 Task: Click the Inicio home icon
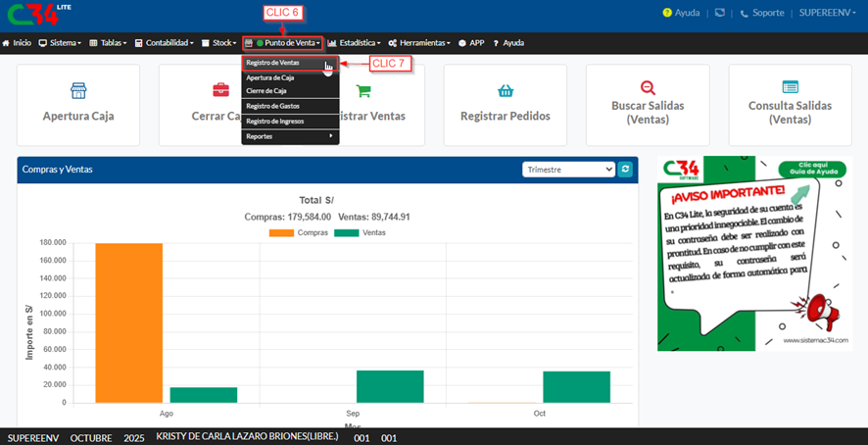6,43
